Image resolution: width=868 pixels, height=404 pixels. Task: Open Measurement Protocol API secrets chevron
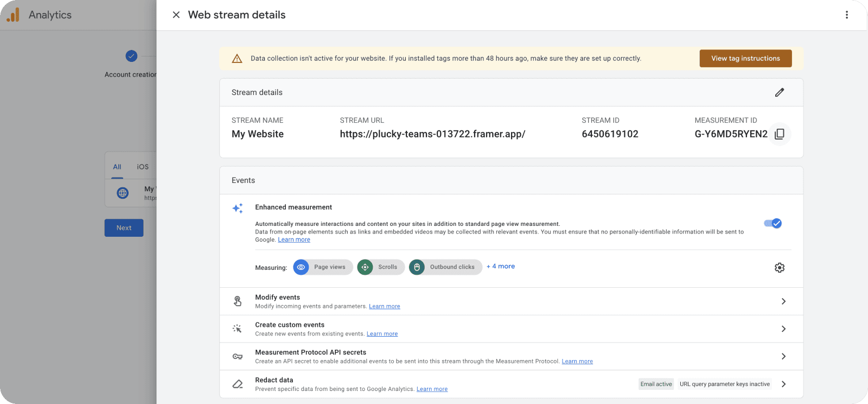783,356
